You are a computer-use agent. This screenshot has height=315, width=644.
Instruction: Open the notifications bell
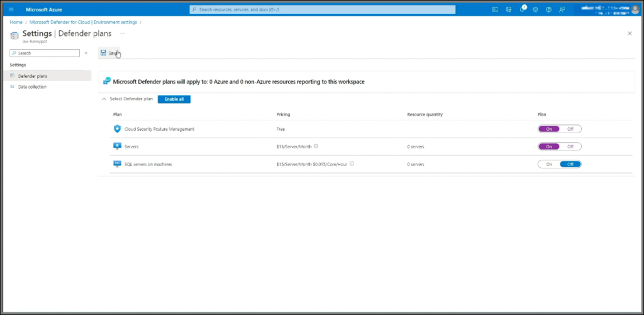tap(522, 9)
